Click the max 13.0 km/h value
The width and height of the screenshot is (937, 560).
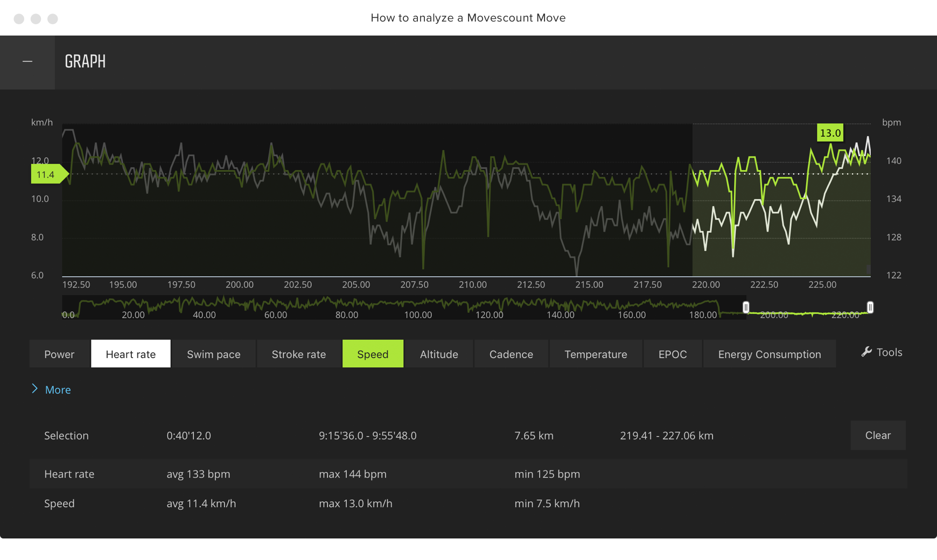[x=355, y=503]
